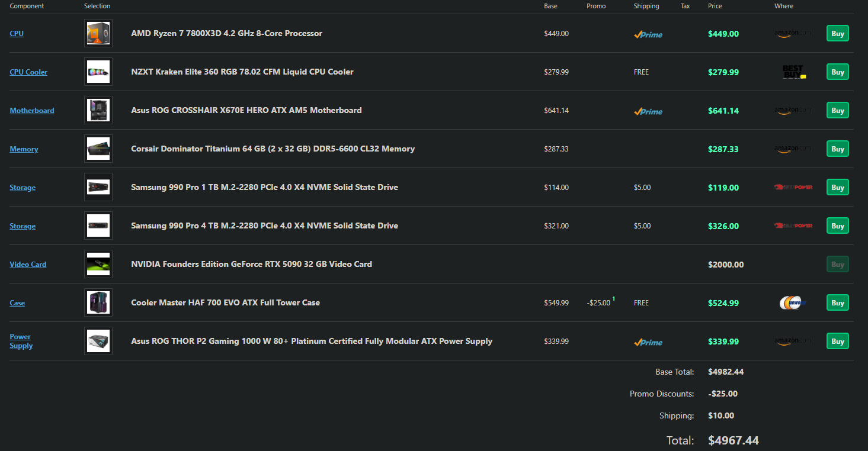The width and height of the screenshot is (868, 451).
Task: Open the Amazon logo for the CPU row
Action: tap(793, 34)
